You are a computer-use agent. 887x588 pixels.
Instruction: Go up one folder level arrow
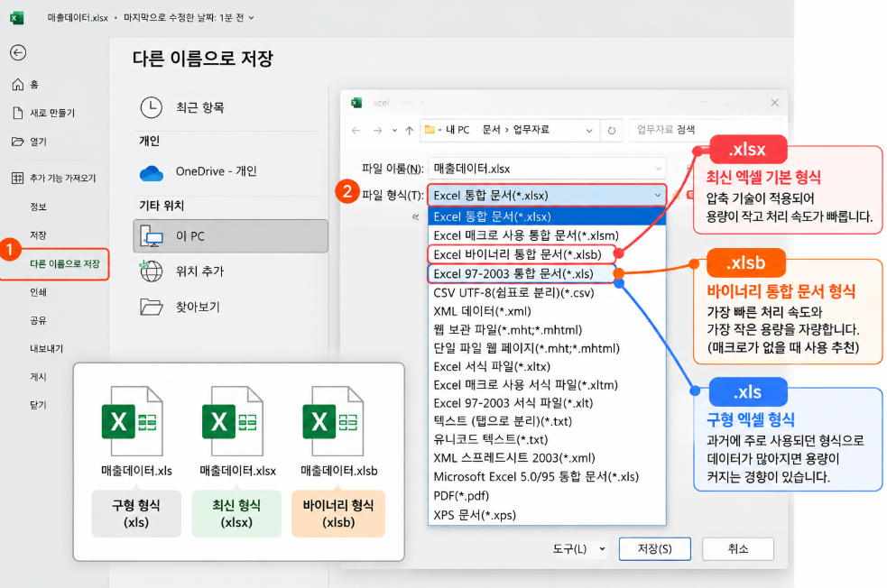pos(410,131)
